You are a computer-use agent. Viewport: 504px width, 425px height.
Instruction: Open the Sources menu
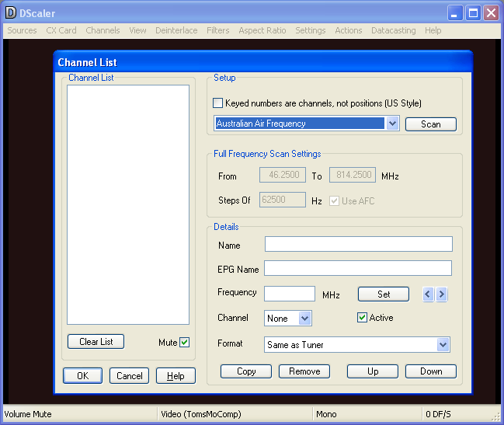(22, 30)
